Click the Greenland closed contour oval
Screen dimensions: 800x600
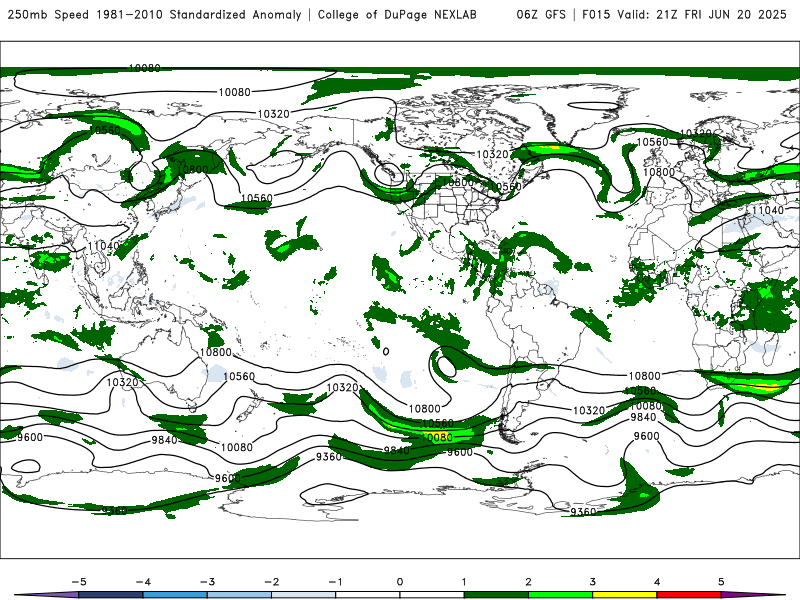593,106
